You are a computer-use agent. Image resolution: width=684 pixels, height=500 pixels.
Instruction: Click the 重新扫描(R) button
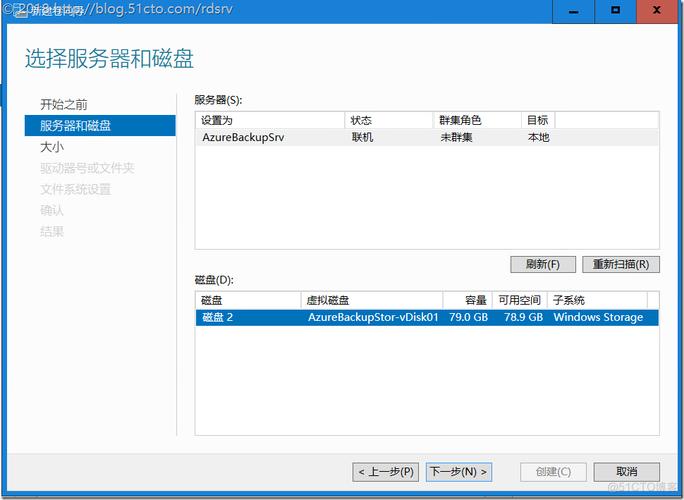tap(621, 264)
